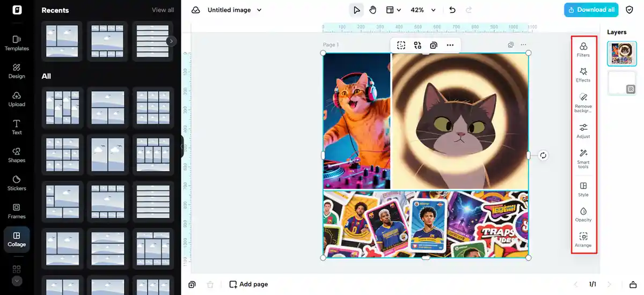Activate the Hand pan tool
Viewport: 644px width, 295px height.
click(372, 10)
